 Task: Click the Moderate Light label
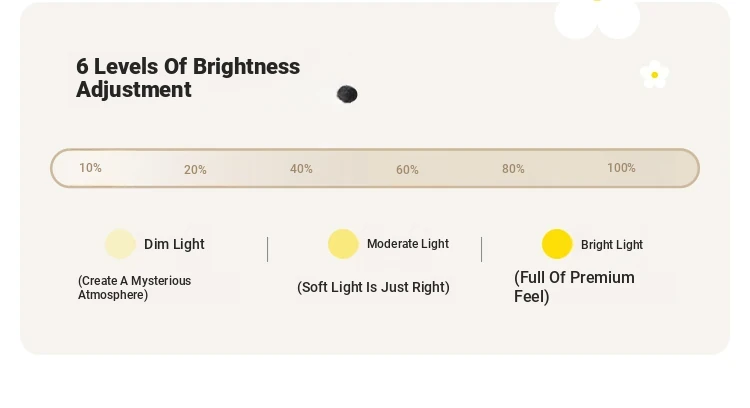pyautogui.click(x=408, y=244)
